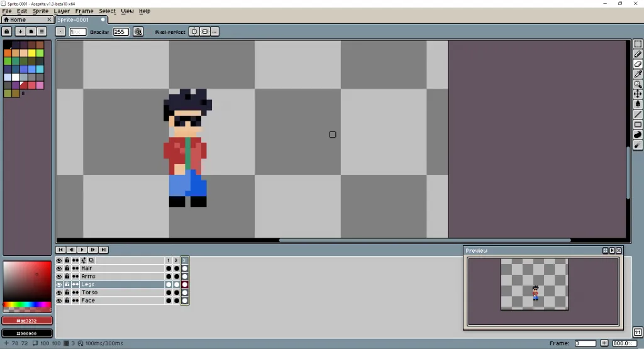The width and height of the screenshot is (644, 349).
Task: Select the Pencil tool
Action: [x=638, y=54]
